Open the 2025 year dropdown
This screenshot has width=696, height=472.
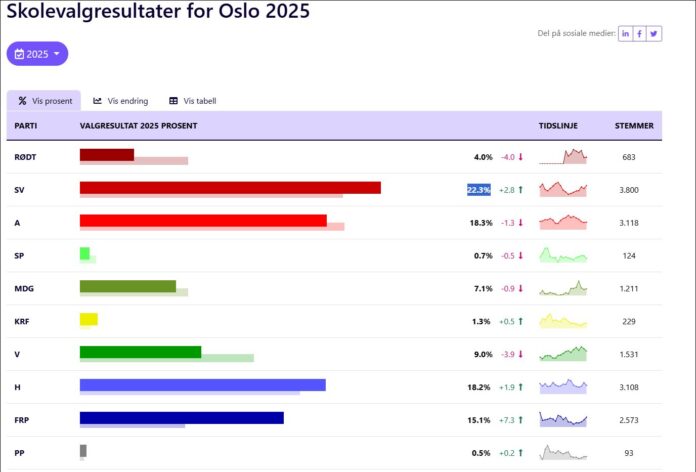[x=37, y=54]
